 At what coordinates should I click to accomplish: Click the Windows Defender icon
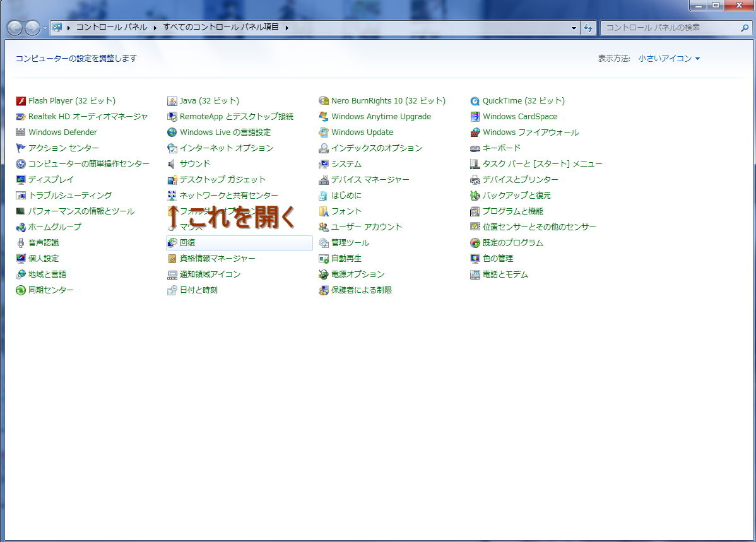[20, 132]
